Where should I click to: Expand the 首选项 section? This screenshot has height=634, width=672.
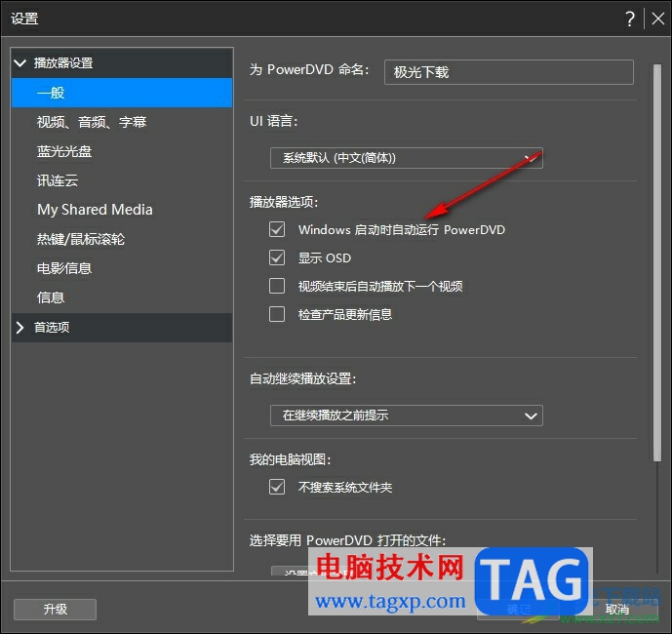pos(20,328)
